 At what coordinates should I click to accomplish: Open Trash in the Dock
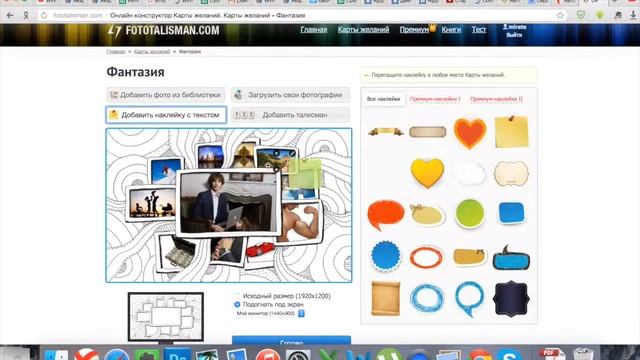[x=583, y=354]
